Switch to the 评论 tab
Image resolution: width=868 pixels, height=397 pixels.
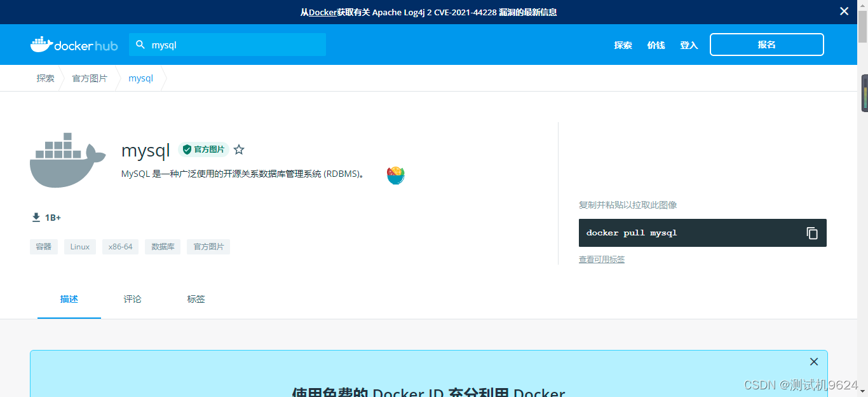click(x=133, y=299)
